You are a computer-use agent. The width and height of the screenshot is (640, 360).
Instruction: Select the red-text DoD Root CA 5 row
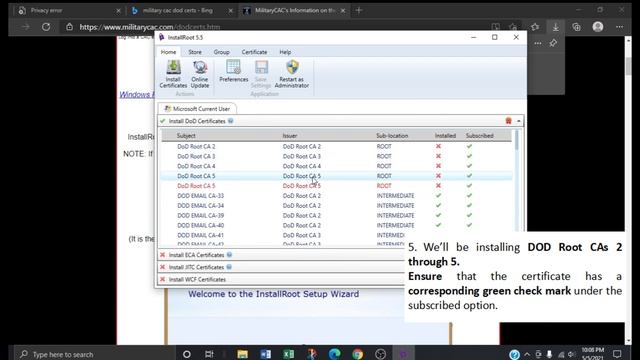[x=336, y=186]
